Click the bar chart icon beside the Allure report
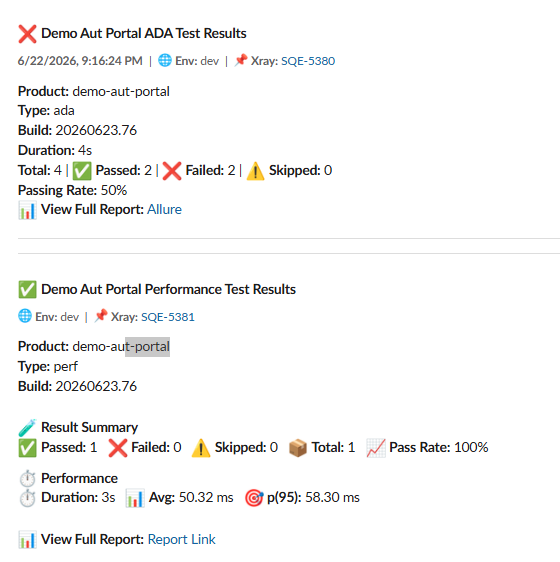The width and height of the screenshot is (560, 562). [27, 210]
